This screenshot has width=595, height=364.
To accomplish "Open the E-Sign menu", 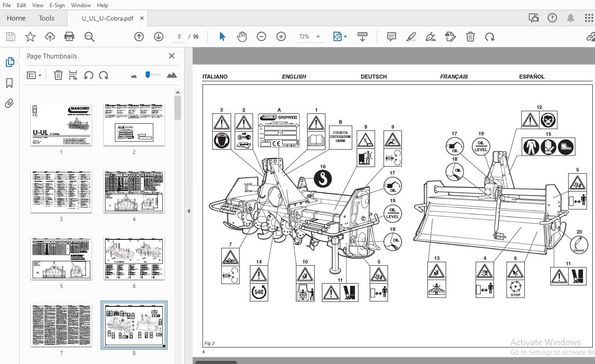I will [57, 5].
